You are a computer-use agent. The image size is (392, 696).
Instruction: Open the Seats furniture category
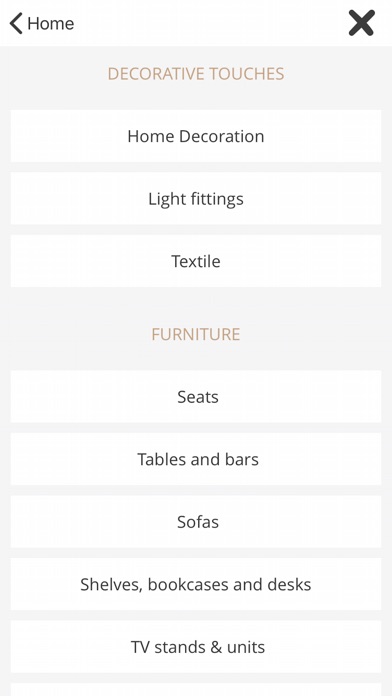[196, 396]
